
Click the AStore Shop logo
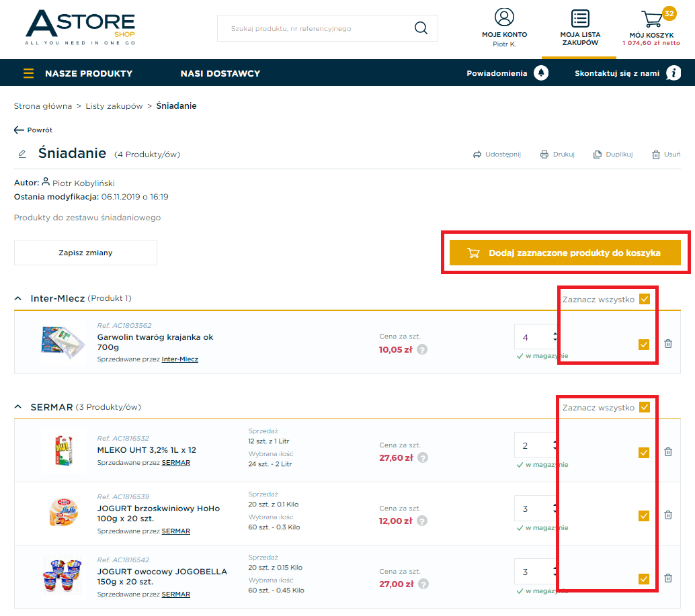(80, 27)
